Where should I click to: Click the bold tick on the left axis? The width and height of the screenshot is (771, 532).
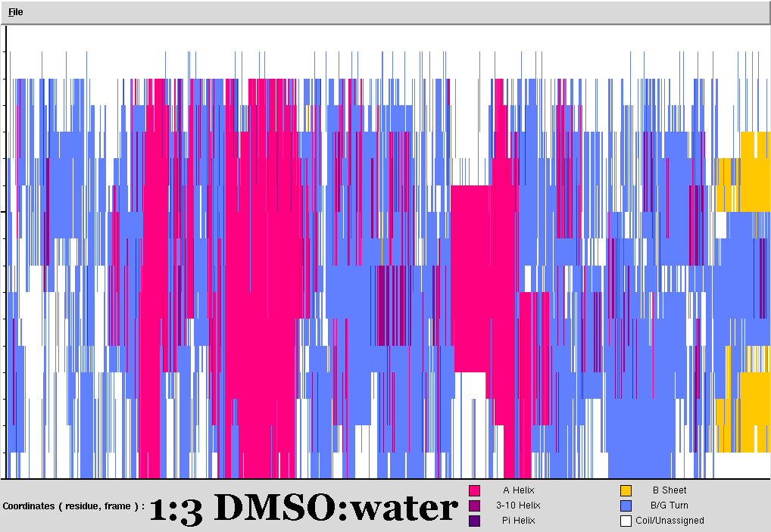point(4,212)
